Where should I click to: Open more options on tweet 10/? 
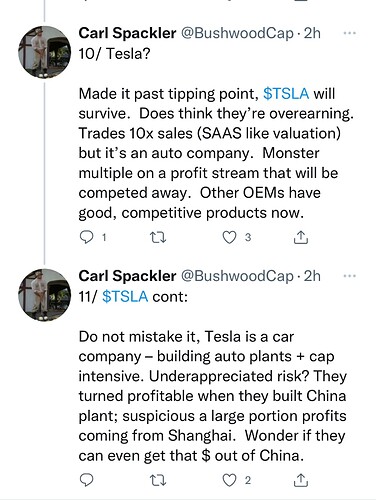click(349, 33)
